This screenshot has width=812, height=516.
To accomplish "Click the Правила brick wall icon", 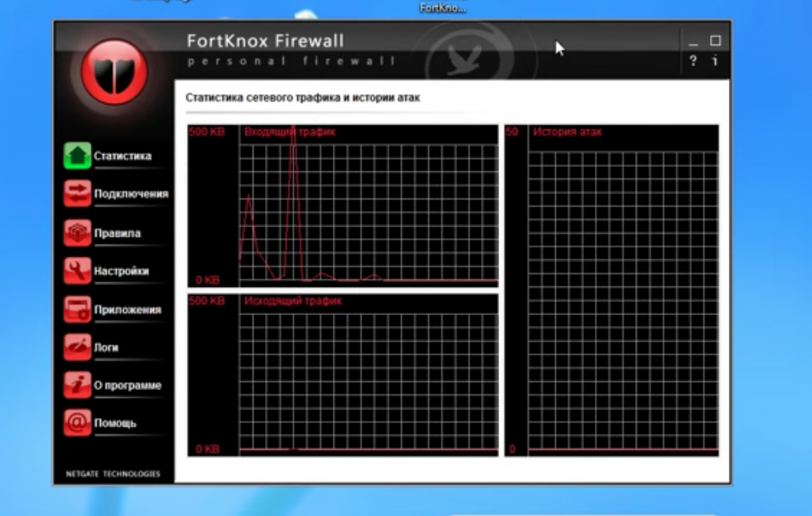I will [77, 232].
